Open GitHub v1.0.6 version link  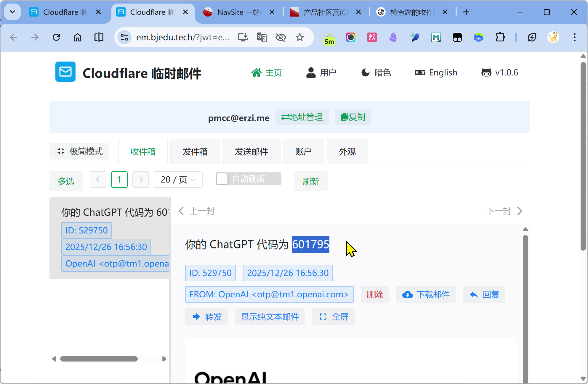tap(500, 72)
